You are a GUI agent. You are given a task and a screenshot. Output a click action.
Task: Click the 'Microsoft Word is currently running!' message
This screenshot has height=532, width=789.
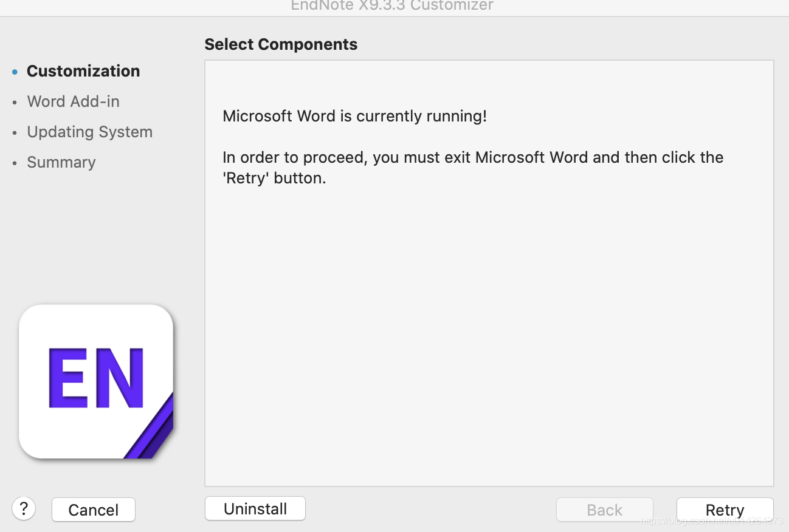click(x=354, y=116)
